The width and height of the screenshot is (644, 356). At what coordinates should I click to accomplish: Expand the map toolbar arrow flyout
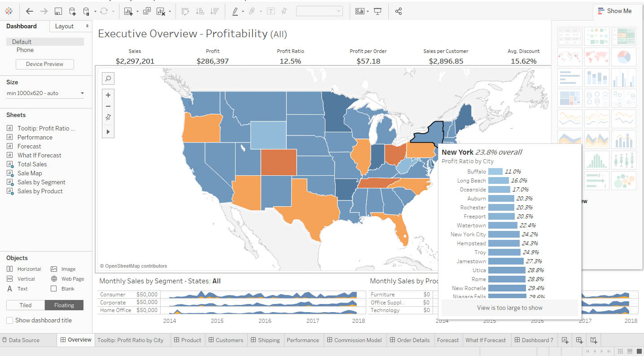pos(108,132)
